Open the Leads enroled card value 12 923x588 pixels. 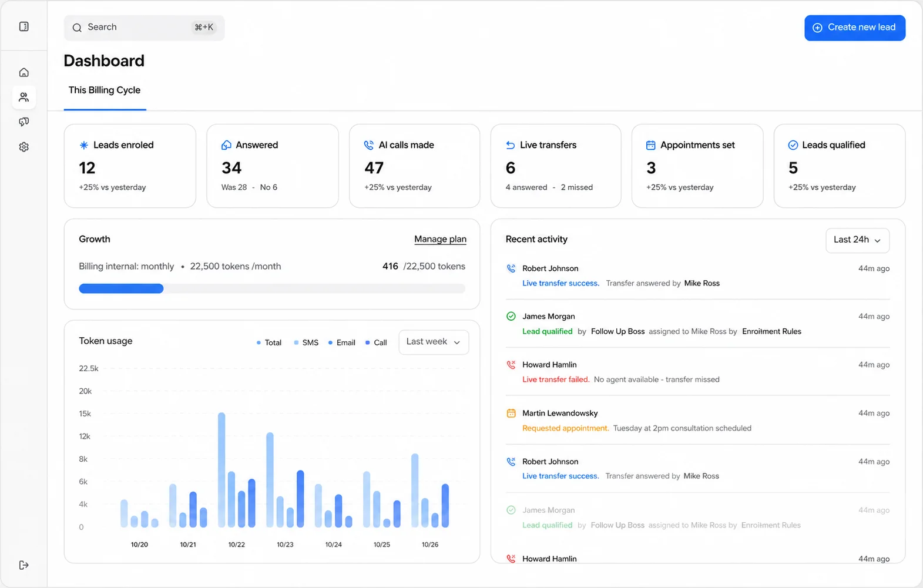pyautogui.click(x=87, y=168)
